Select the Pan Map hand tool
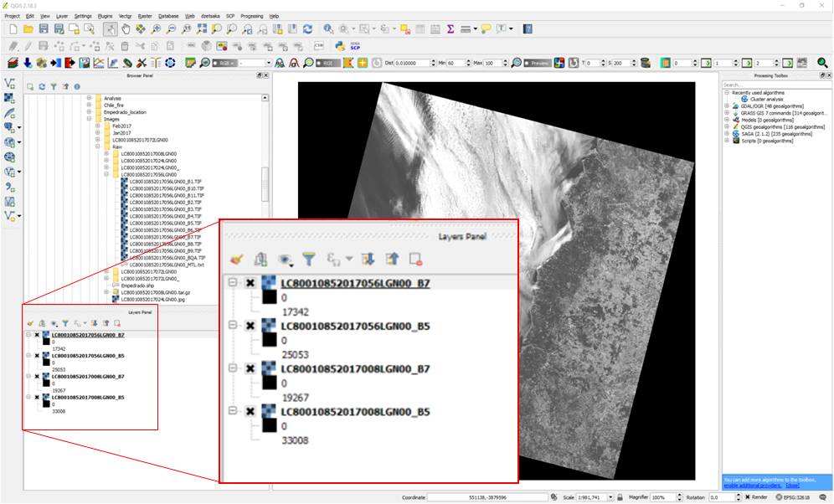Image resolution: width=834 pixels, height=504 pixels. (x=125, y=29)
